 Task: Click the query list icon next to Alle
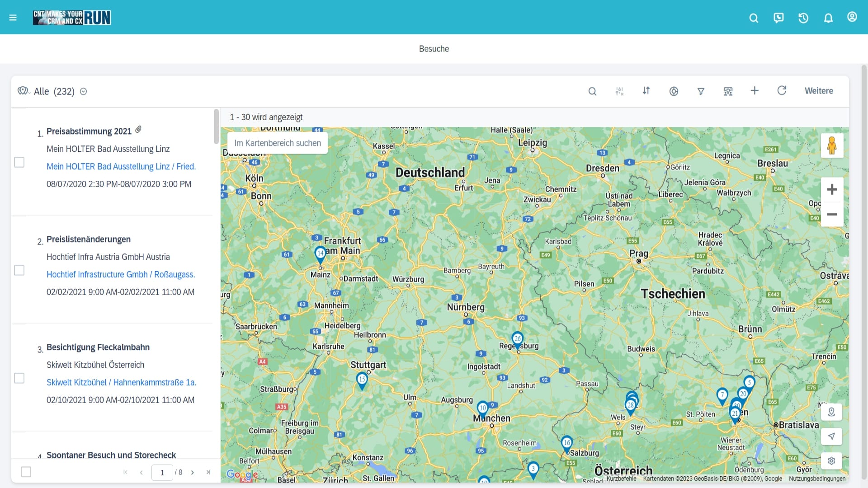click(24, 91)
